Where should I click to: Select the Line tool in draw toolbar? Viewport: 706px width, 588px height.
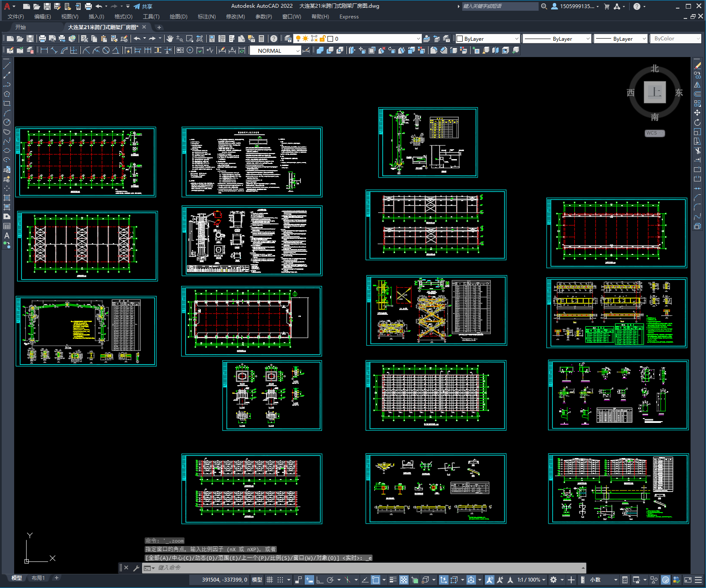coord(7,66)
